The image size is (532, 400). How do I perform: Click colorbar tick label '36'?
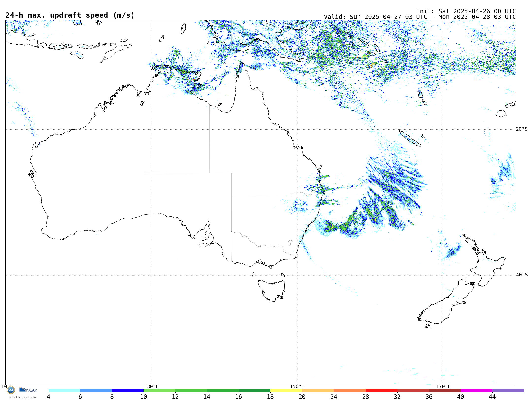click(x=429, y=397)
